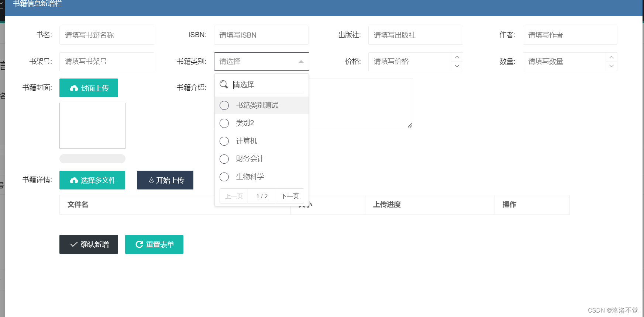Viewport: 644px width, 317px height.
Task: Focus the 作者 input field
Action: coord(570,35)
